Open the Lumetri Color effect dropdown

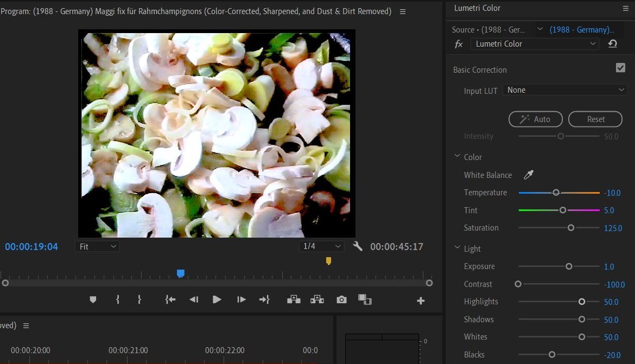pos(535,44)
